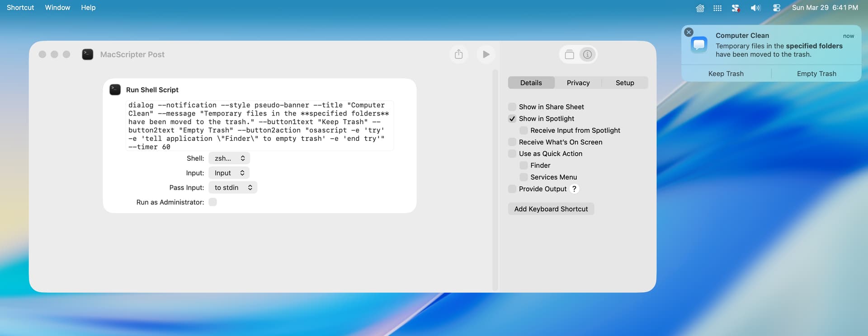Open the Shell zsh dropdown

coord(229,159)
